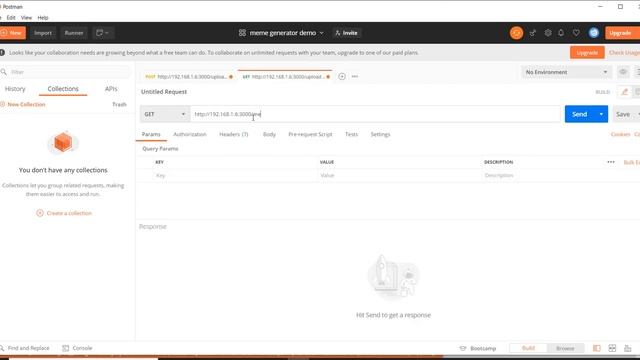Click the Bootcamp icon in status bar
Image resolution: width=640 pixels, height=360 pixels.
[x=463, y=348]
